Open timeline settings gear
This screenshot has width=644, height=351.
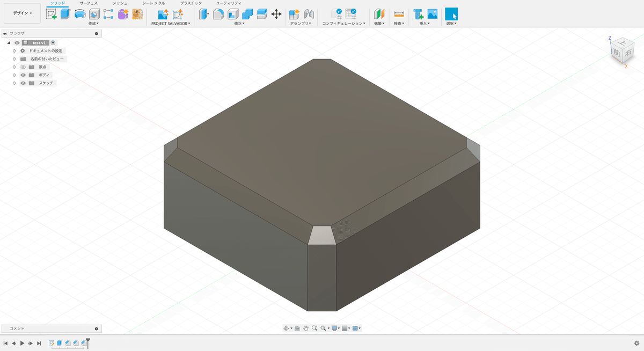pyautogui.click(x=636, y=343)
